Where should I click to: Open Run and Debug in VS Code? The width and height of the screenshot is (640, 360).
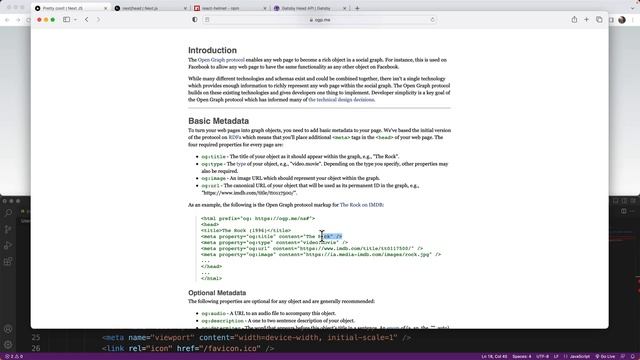8,245
